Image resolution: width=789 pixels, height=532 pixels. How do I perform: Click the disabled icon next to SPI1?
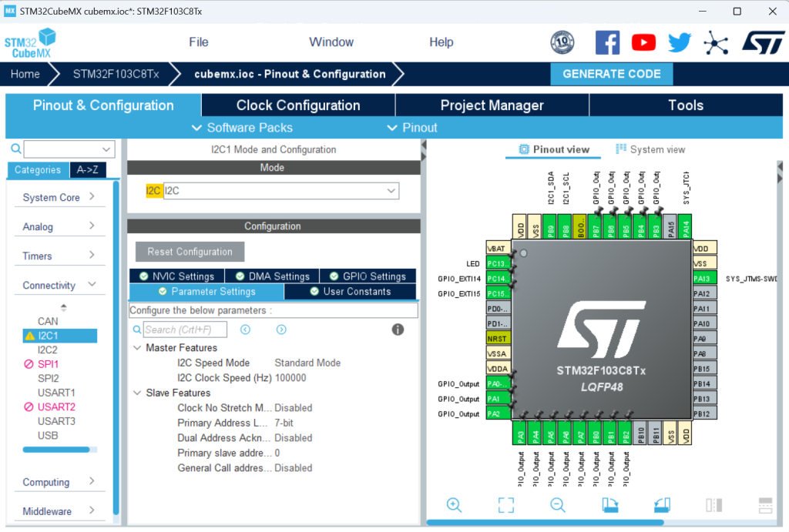coord(29,364)
